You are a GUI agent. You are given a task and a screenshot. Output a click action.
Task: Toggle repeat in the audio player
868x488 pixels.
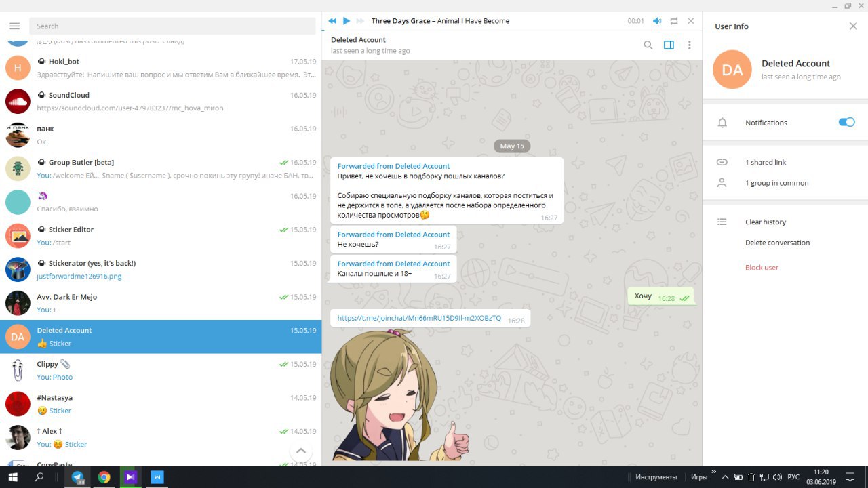(674, 21)
